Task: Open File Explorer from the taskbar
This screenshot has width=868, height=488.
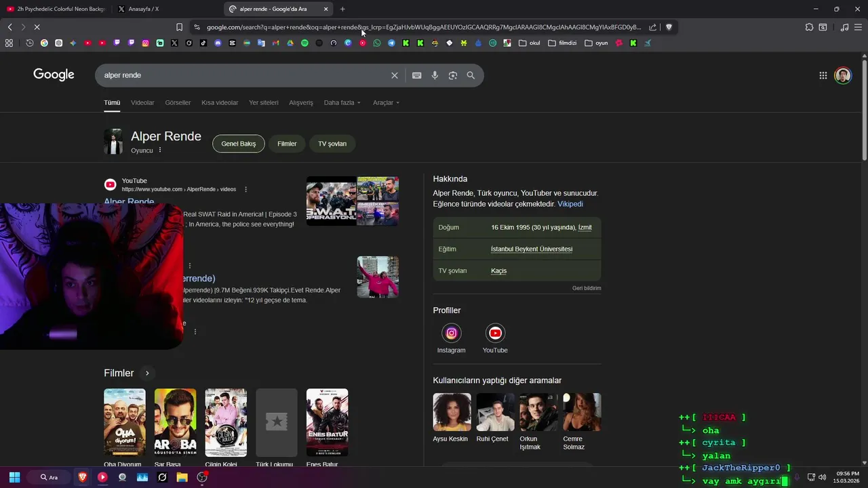Action: pos(182,477)
